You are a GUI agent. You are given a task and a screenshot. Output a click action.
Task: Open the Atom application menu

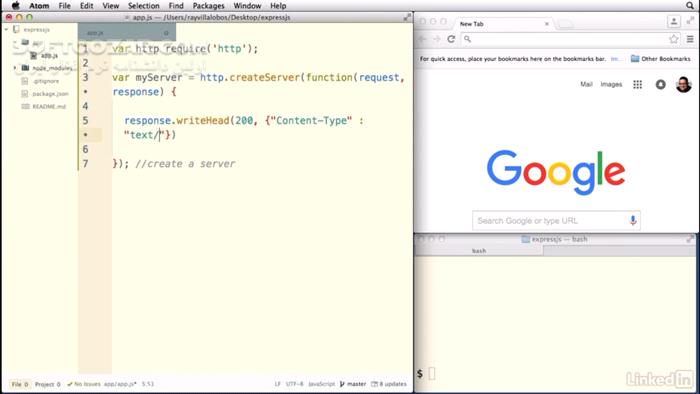click(39, 6)
